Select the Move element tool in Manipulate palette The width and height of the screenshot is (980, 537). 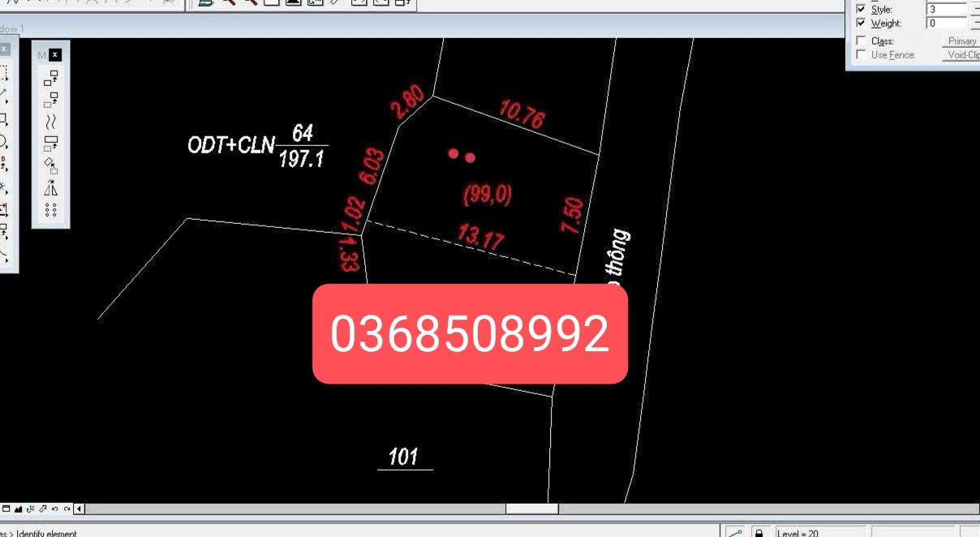(x=50, y=100)
